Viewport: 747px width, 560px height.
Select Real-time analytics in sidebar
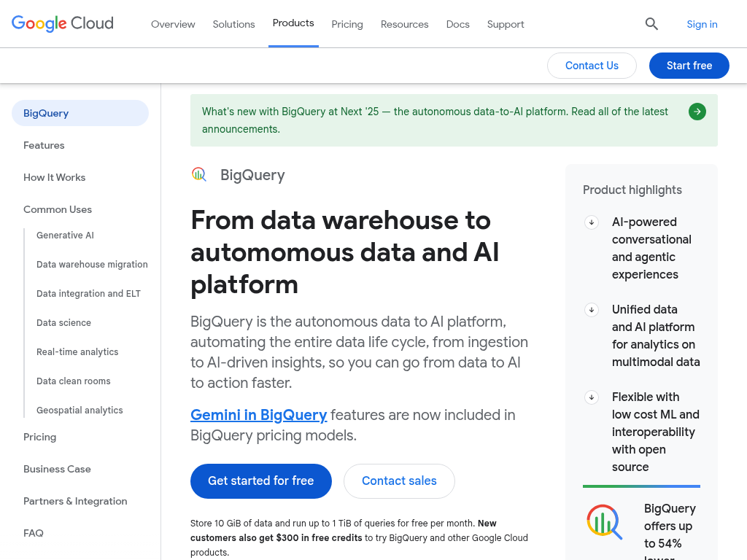point(77,352)
